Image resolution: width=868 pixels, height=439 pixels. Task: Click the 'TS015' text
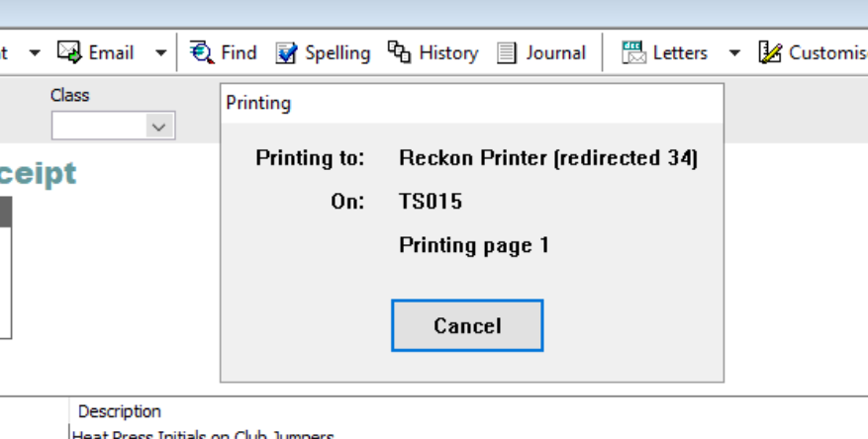click(x=431, y=202)
